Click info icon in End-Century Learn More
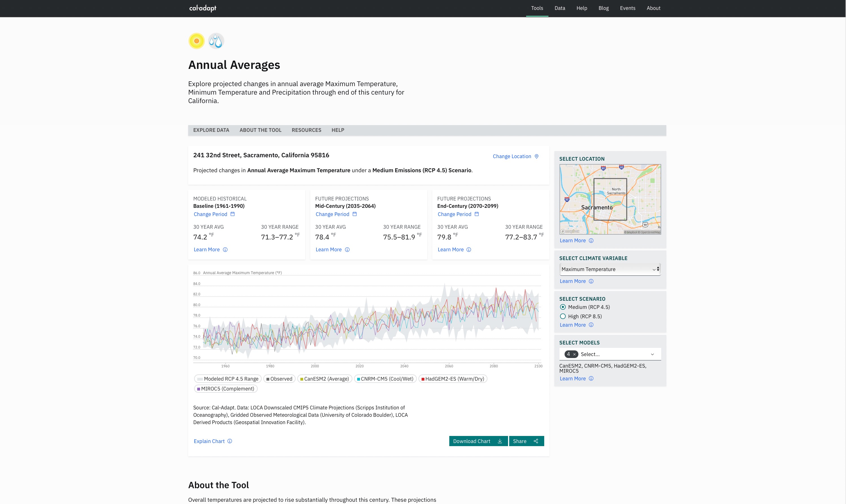Image resolution: width=846 pixels, height=504 pixels. 469,250
